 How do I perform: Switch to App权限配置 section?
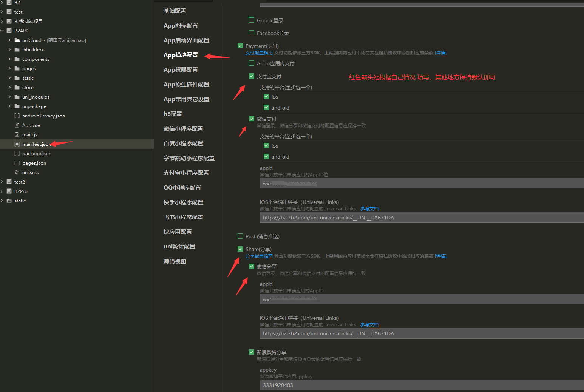(x=181, y=70)
